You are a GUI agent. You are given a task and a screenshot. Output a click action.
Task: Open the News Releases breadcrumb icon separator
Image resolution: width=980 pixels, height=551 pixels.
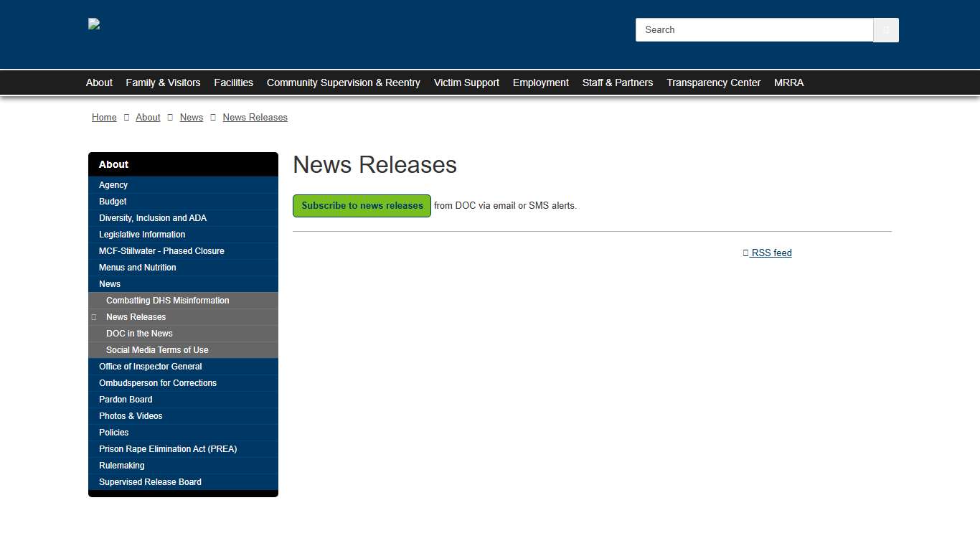213,117
